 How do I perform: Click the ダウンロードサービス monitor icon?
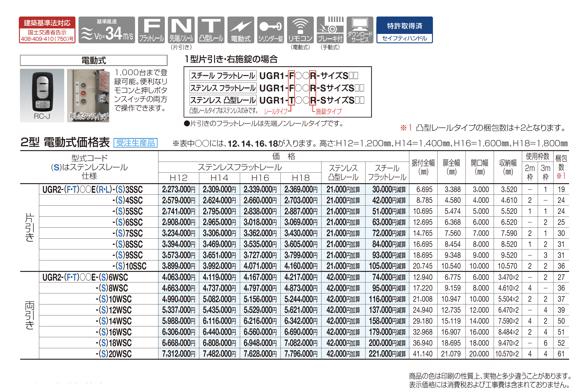pyautogui.click(x=360, y=30)
